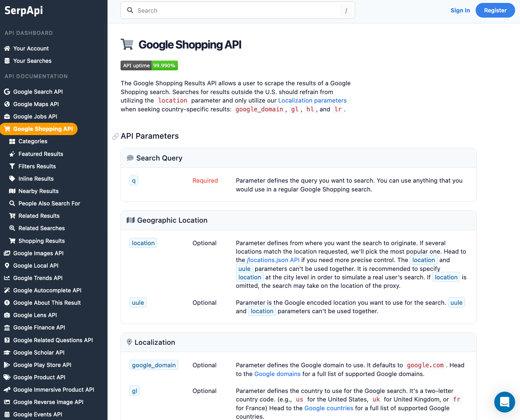
Task: Click the Localization section header
Action: 298,343
